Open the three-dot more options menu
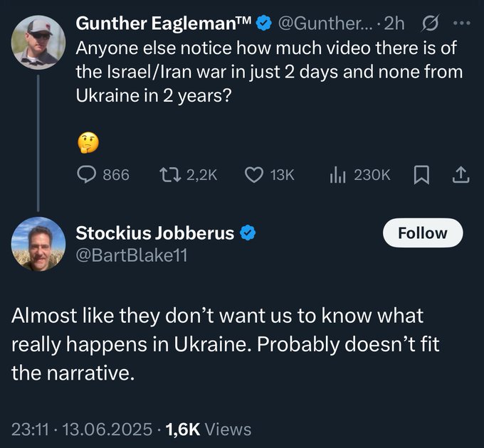This screenshot has width=484, height=448. point(462,23)
